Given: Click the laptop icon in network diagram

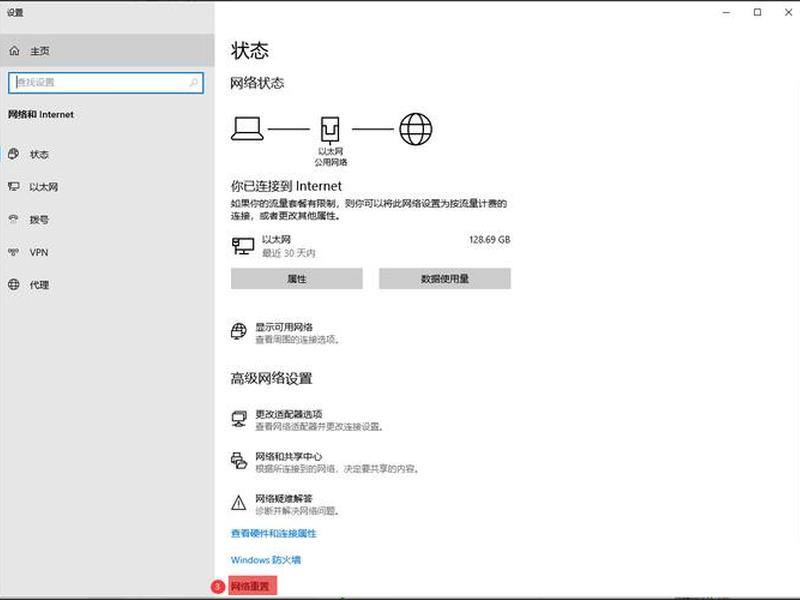Looking at the screenshot, I should tap(247, 129).
